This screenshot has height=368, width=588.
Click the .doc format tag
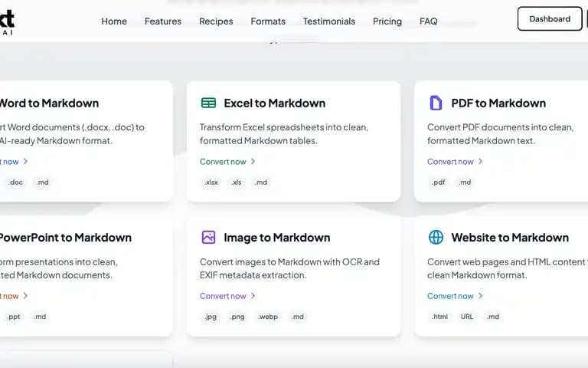pos(16,182)
